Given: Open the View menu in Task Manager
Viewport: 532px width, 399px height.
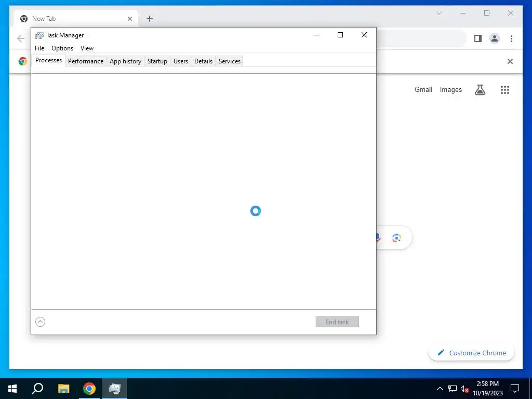Looking at the screenshot, I should click(87, 48).
